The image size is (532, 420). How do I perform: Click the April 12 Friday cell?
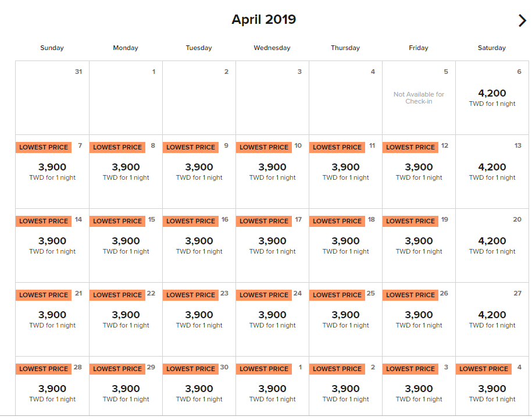tap(419, 172)
